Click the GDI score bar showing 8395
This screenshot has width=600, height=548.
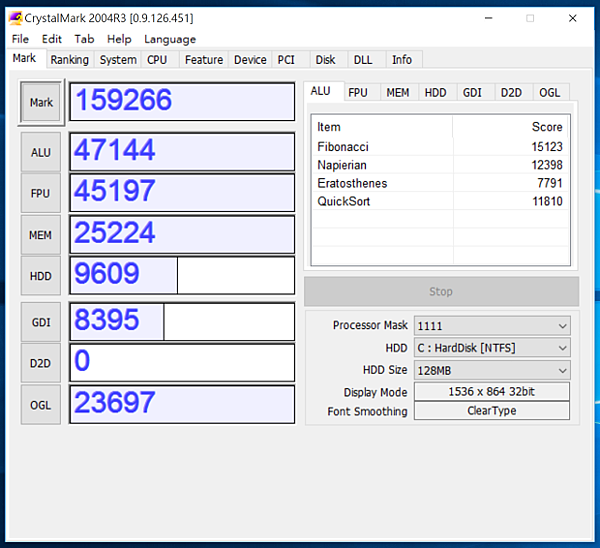point(182,322)
